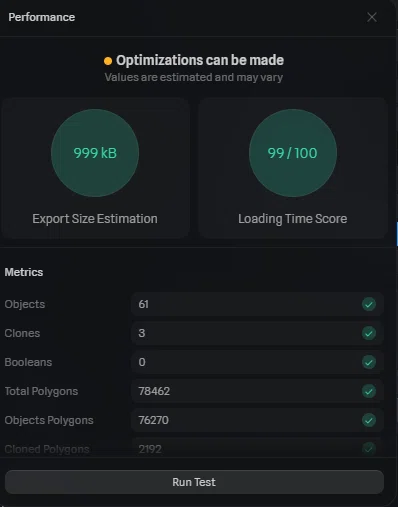Click the Objects Polygons green checkmark

369,420
